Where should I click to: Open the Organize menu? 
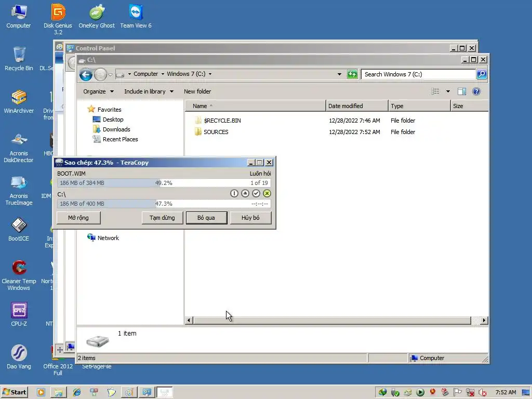point(98,91)
